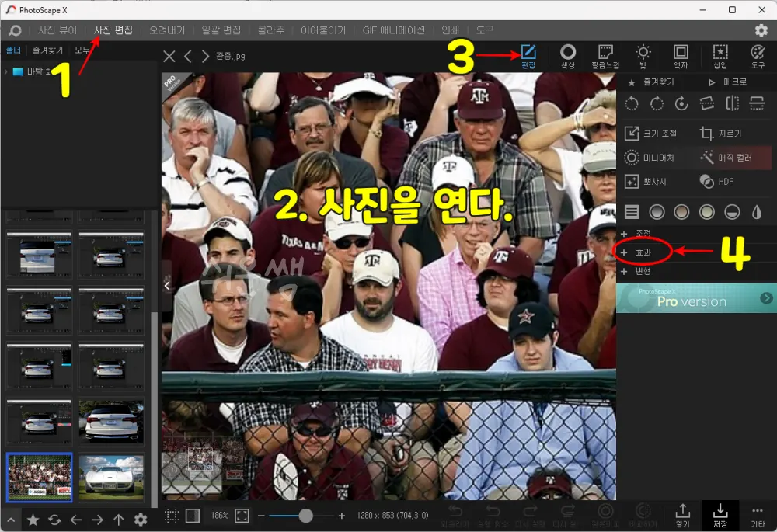This screenshot has height=532, width=777.
Task: Toggle the selection marquee icon
Action: (172, 516)
